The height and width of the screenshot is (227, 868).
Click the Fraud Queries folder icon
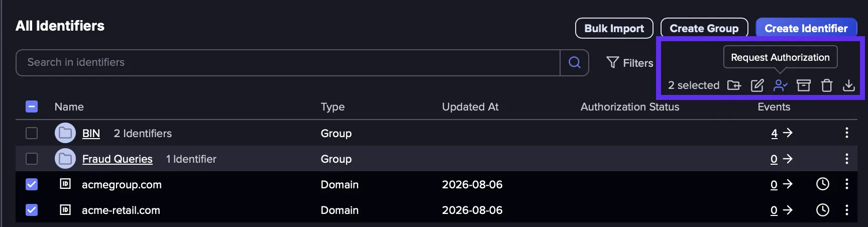pos(65,159)
